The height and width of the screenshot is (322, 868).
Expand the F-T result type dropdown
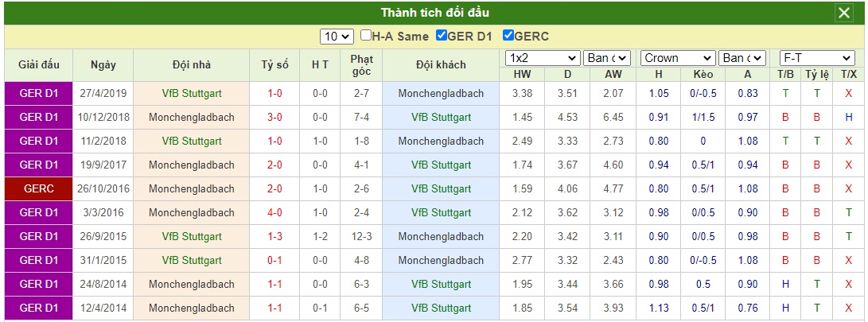tap(817, 58)
